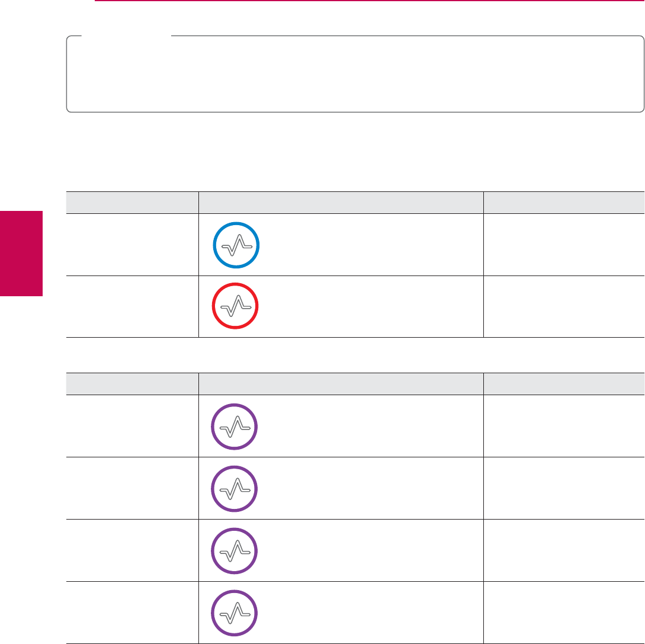Screen dimensions: 645x644
Task: Select the first purple waveform icon in lower table
Action: coord(235,425)
